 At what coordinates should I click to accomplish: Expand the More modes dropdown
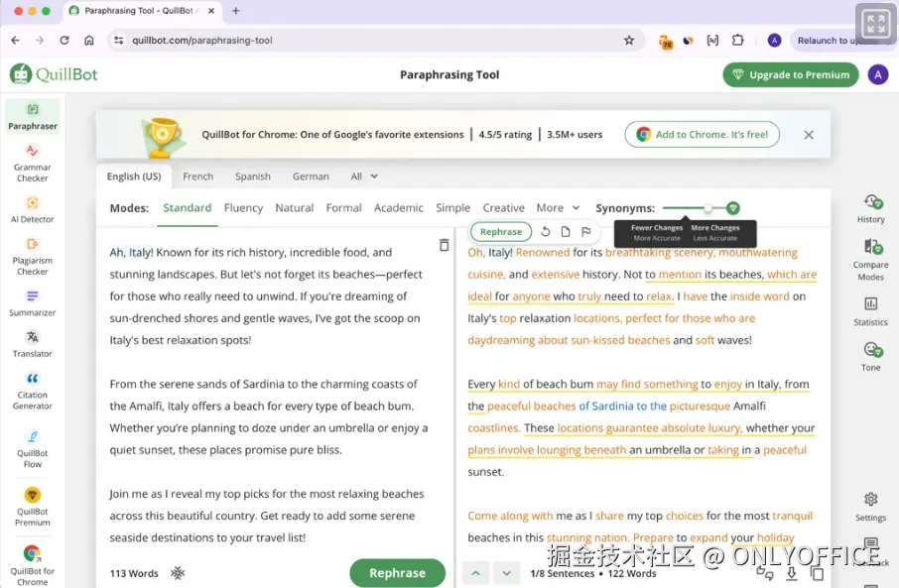pos(558,208)
